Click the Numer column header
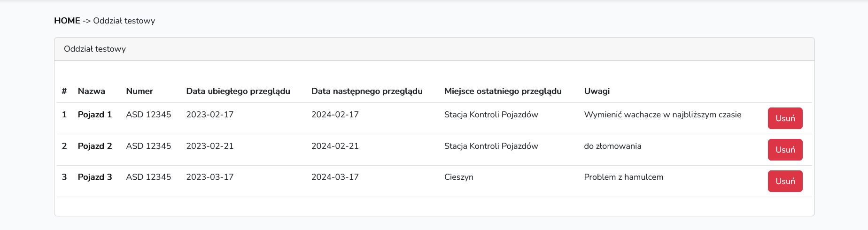 pyautogui.click(x=139, y=91)
